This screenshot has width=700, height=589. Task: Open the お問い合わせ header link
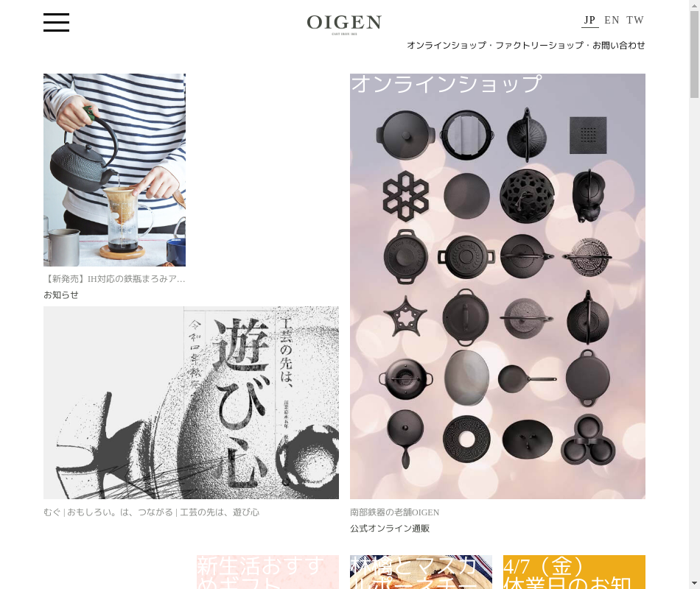coord(619,45)
